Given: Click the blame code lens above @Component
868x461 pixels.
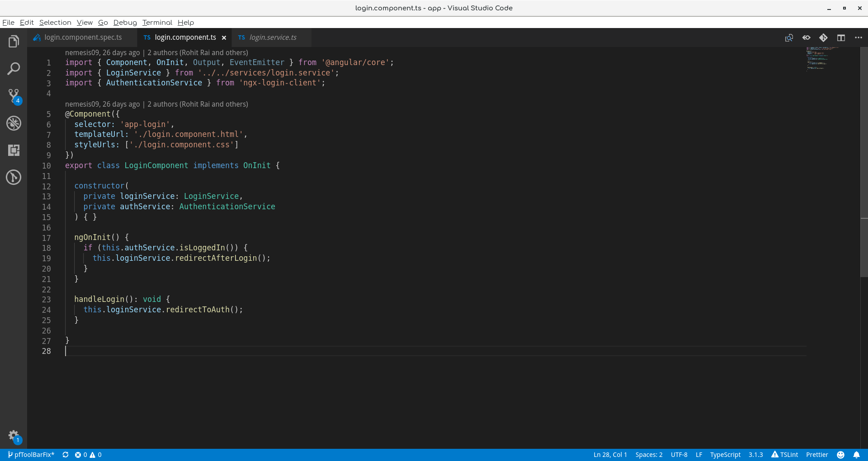Looking at the screenshot, I should click(x=156, y=104).
